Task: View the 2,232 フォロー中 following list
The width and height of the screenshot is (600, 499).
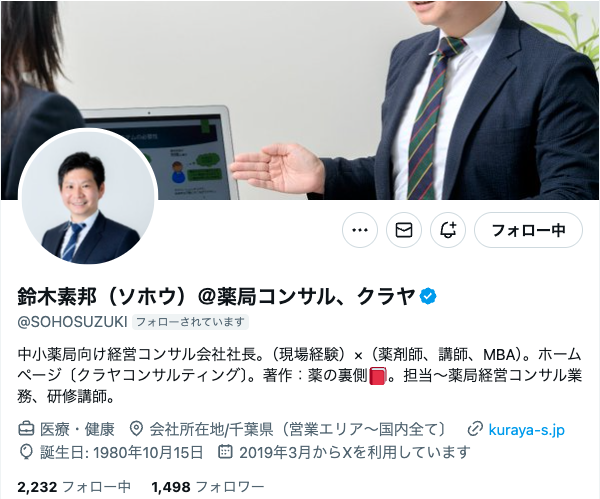Action: point(74,487)
